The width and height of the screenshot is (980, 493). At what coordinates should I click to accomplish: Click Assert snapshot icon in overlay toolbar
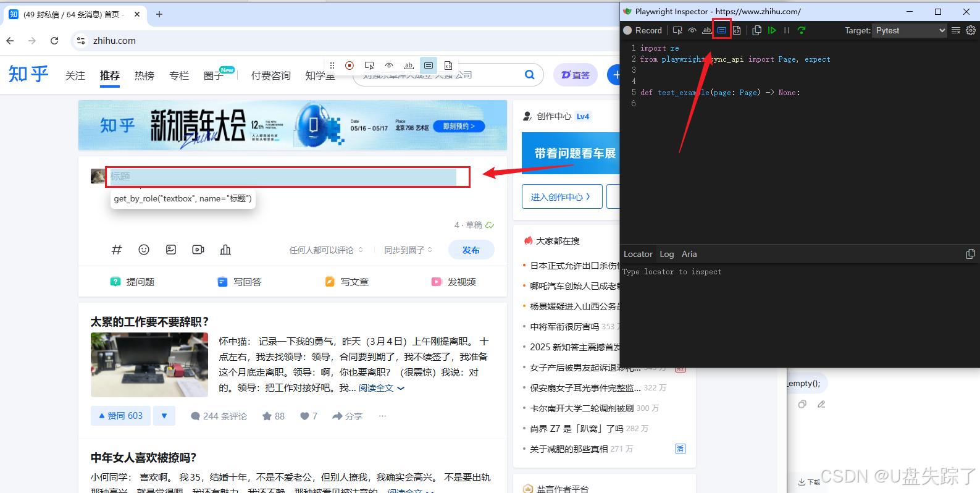[448, 65]
